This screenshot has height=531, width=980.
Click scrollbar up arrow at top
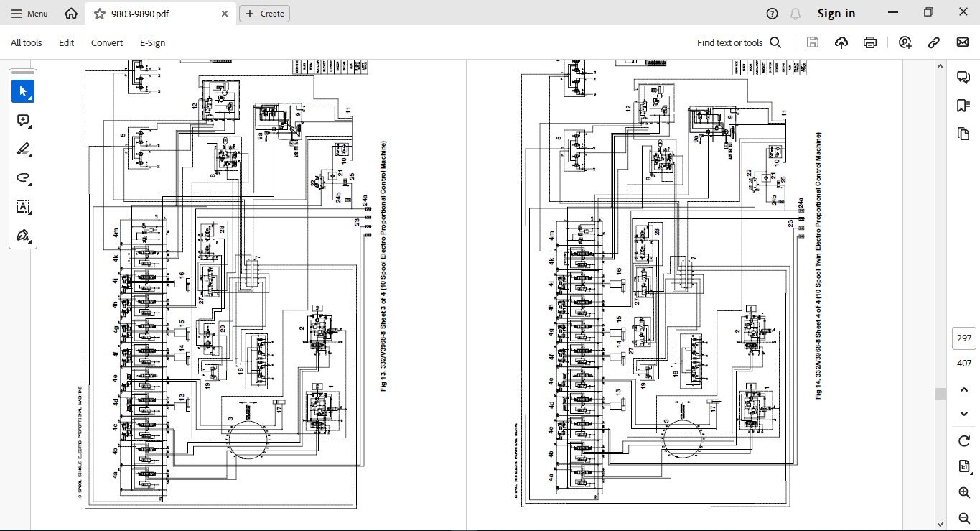point(940,65)
